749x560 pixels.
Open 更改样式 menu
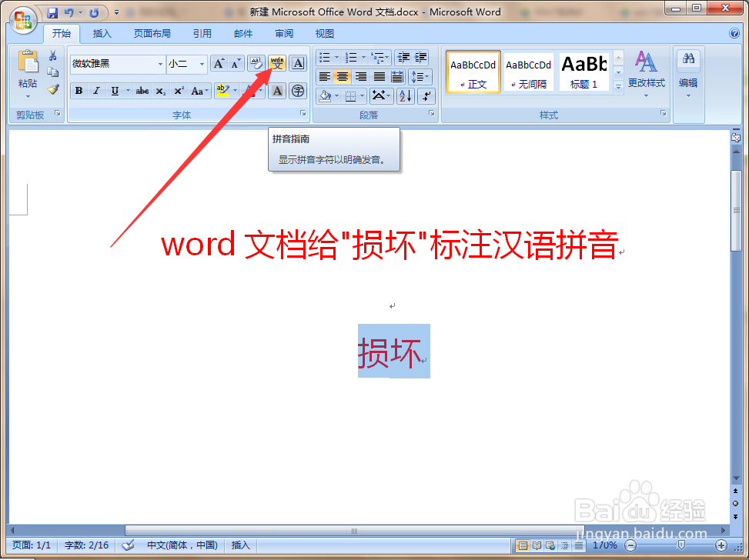[647, 74]
